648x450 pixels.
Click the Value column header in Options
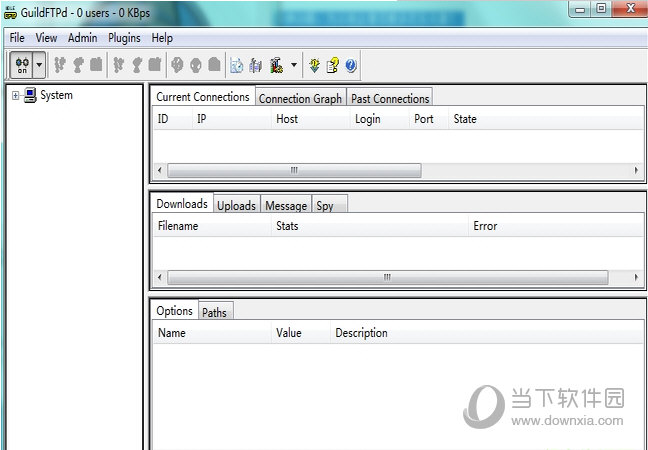point(300,333)
